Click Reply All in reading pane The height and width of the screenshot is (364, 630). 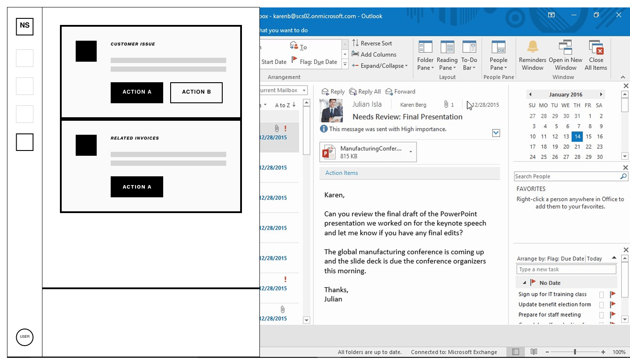[x=365, y=91]
